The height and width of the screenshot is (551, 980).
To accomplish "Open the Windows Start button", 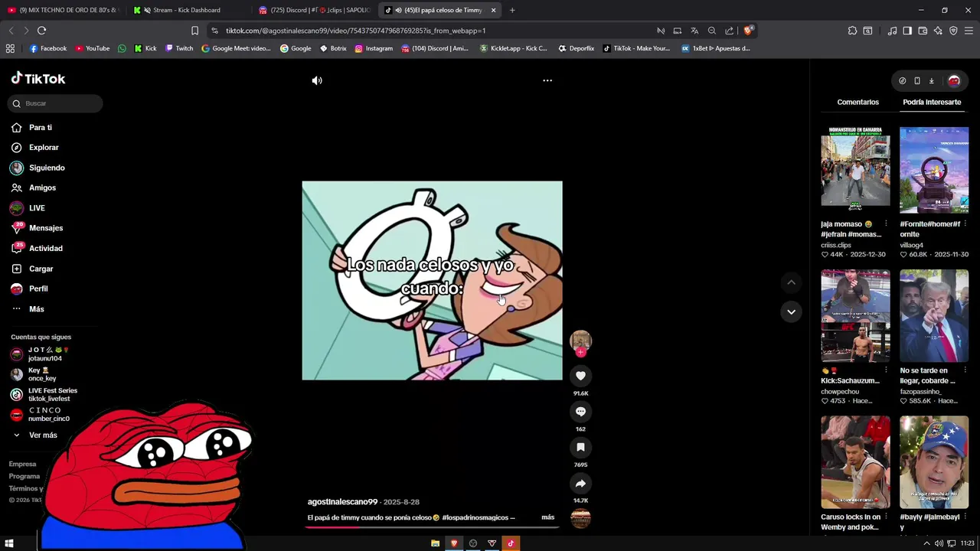I will click(8, 543).
